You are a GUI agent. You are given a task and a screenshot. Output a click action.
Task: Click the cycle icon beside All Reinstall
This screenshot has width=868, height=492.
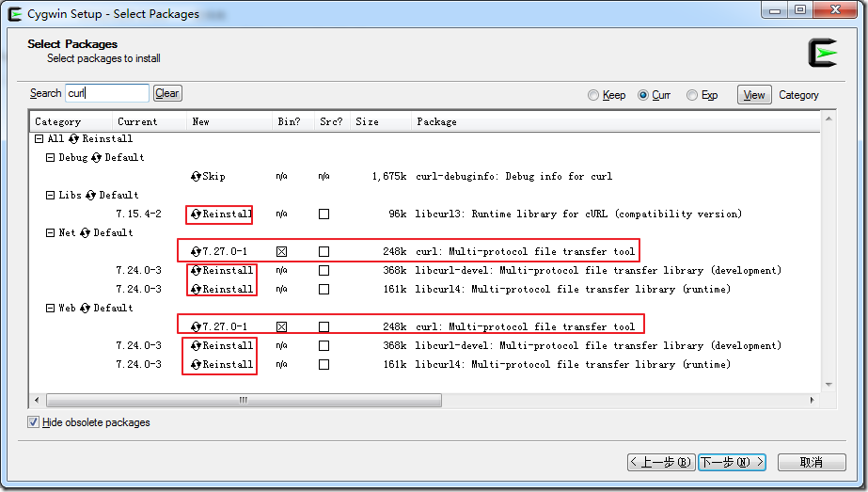point(73,138)
